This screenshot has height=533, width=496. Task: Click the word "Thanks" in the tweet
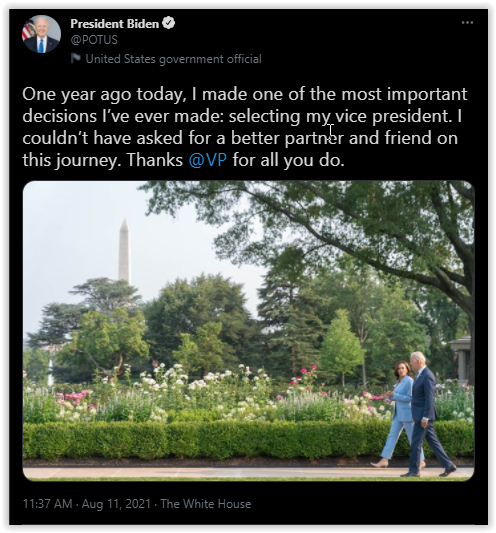[155, 160]
